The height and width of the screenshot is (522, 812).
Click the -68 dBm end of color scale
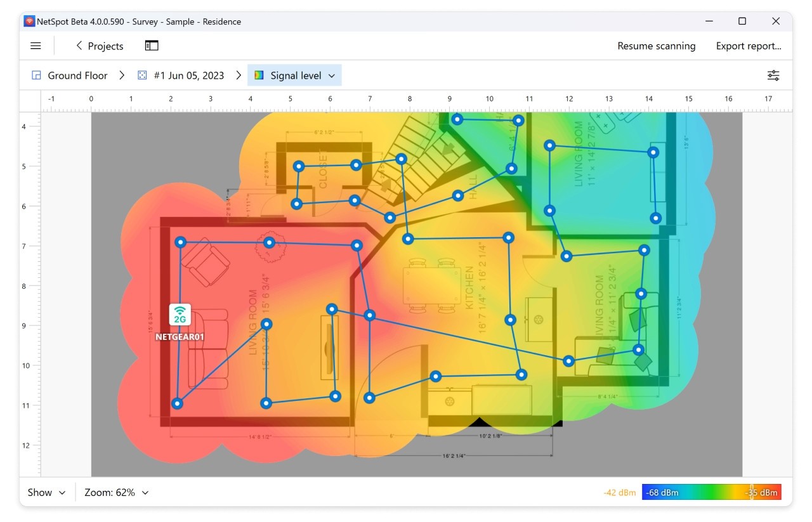[662, 492]
